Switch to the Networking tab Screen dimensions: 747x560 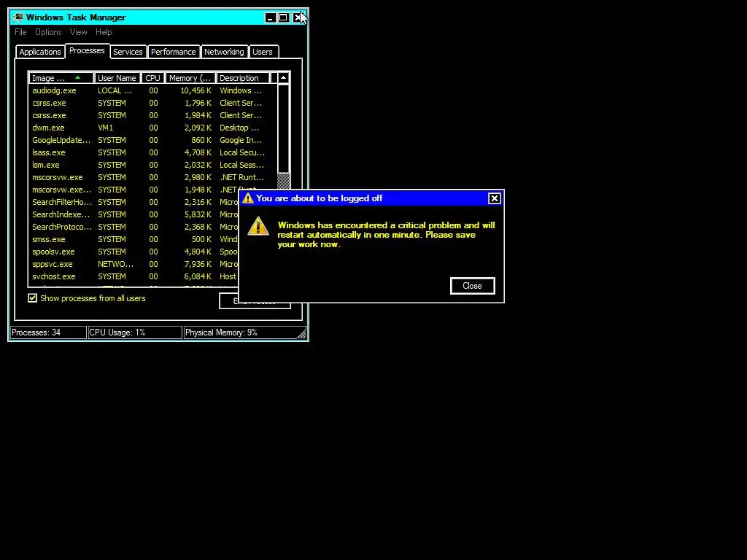[x=224, y=52]
